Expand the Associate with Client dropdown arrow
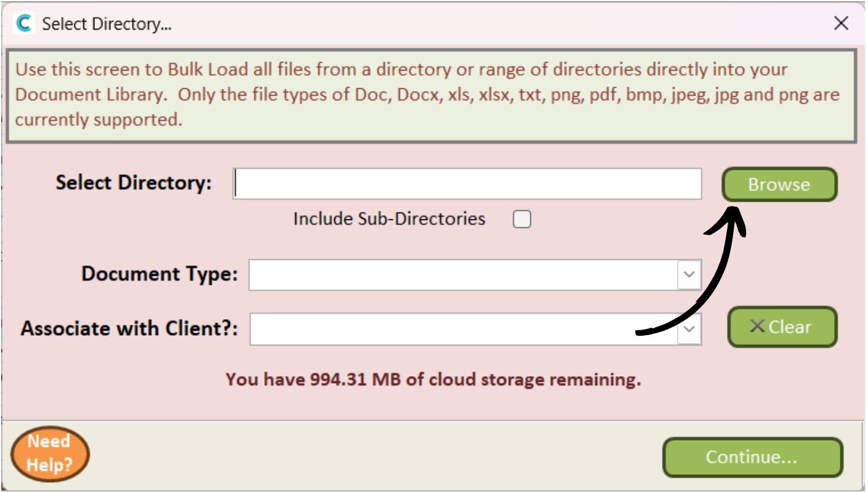Image resolution: width=868 pixels, height=492 pixels. point(689,329)
